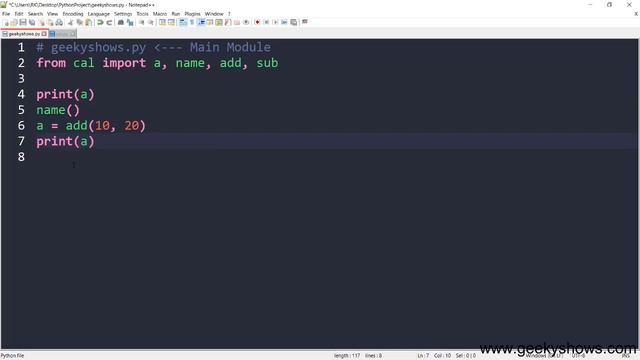Click the Save All toolbar icon
Viewport: 640px width, 360px height.
click(x=32, y=22)
